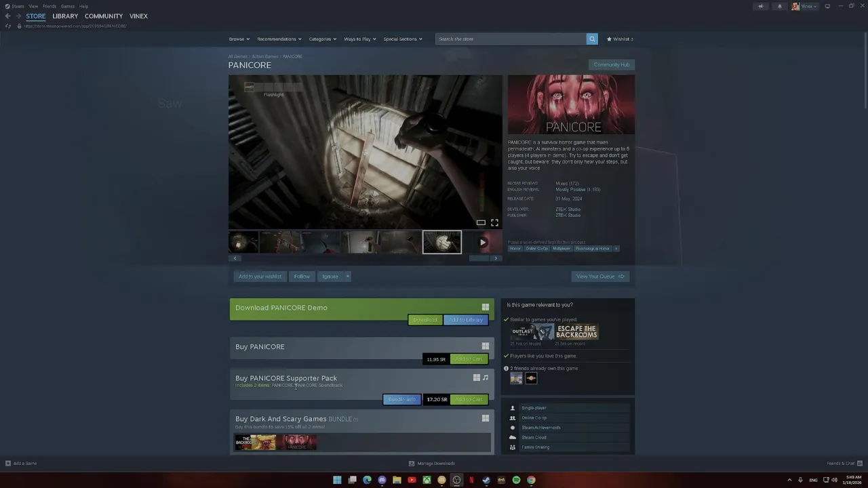Open the notifications bell icon
This screenshot has height=488, width=868.
pos(779,6)
